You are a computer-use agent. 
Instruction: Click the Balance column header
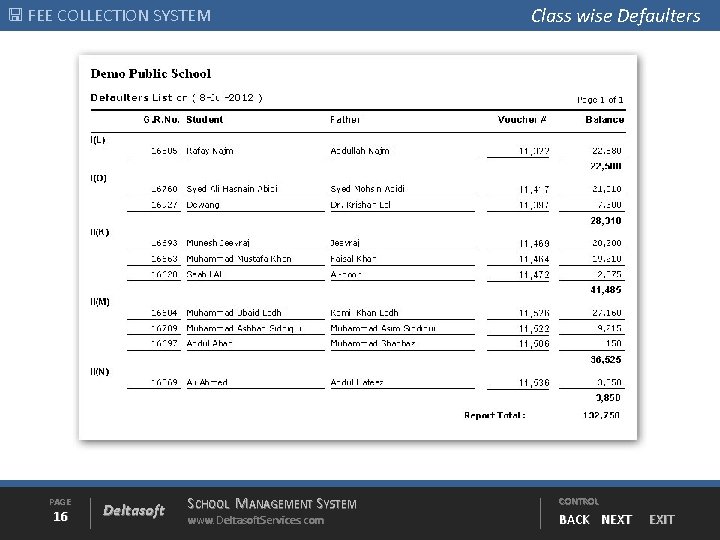coord(604,119)
